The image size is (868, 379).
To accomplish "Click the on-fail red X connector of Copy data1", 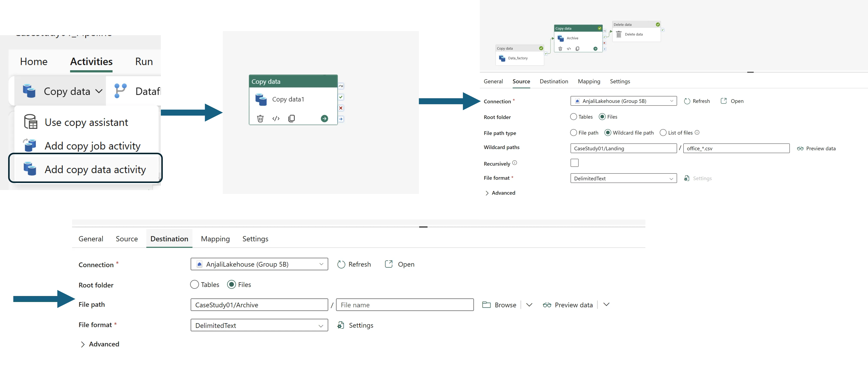I will point(341,108).
